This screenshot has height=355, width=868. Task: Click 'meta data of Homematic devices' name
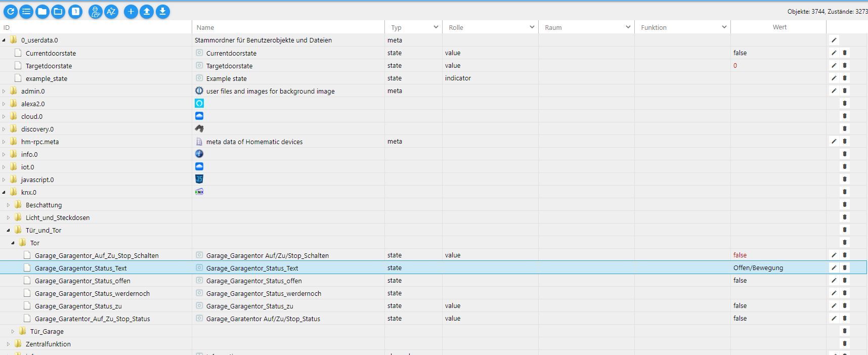click(254, 142)
